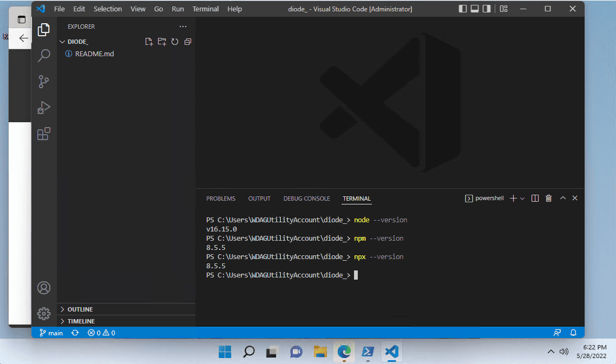The width and height of the screenshot is (616, 364).
Task: Show errors and warnings count
Action: 101,333
